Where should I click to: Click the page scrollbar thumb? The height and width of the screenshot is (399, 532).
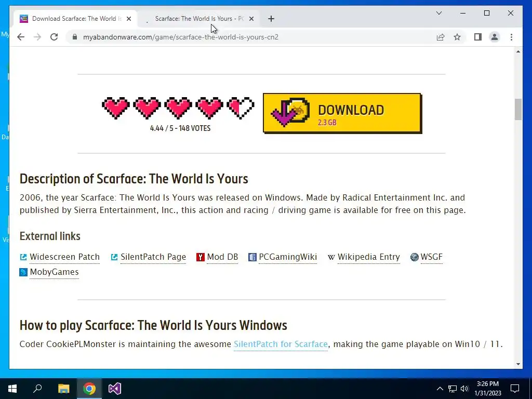(x=518, y=109)
